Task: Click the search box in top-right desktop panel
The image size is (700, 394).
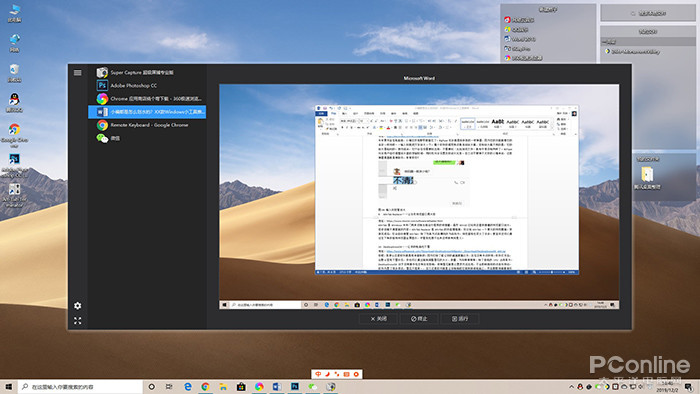Action: (648, 13)
